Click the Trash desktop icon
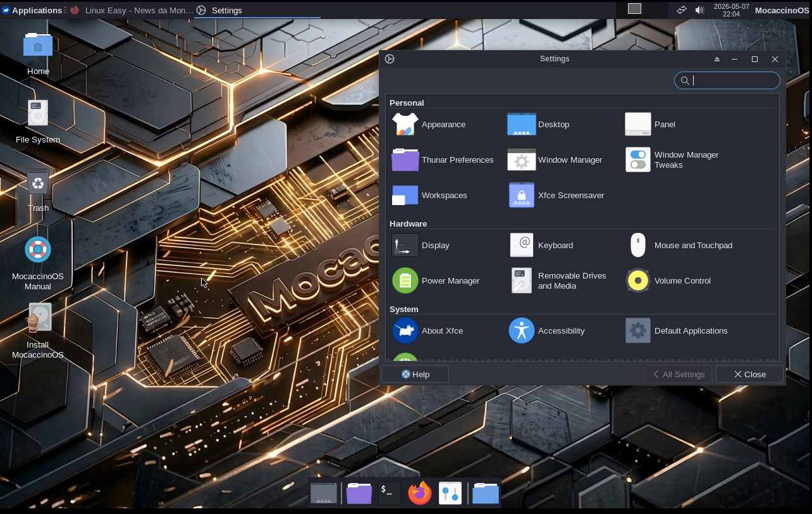 click(38, 190)
